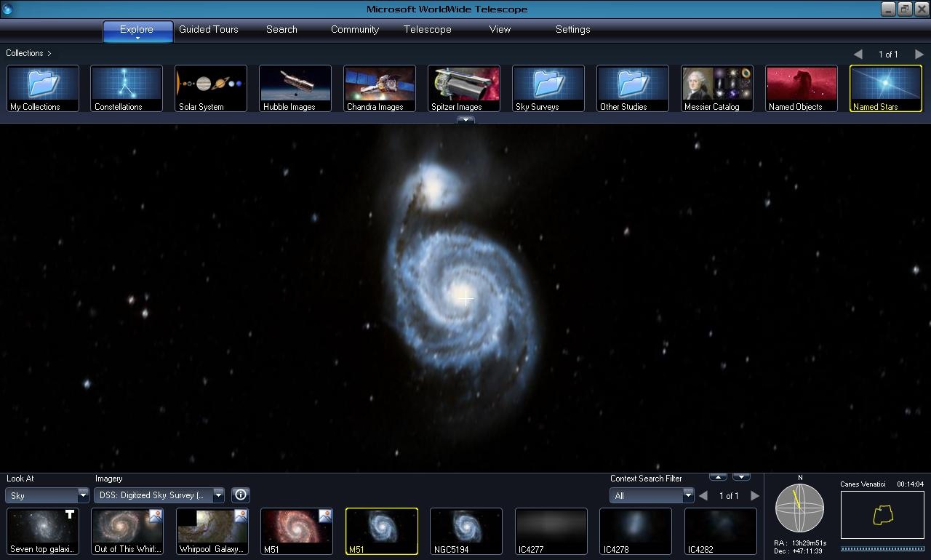Click the WorldWide Telescope app icon in title bar

[8, 9]
